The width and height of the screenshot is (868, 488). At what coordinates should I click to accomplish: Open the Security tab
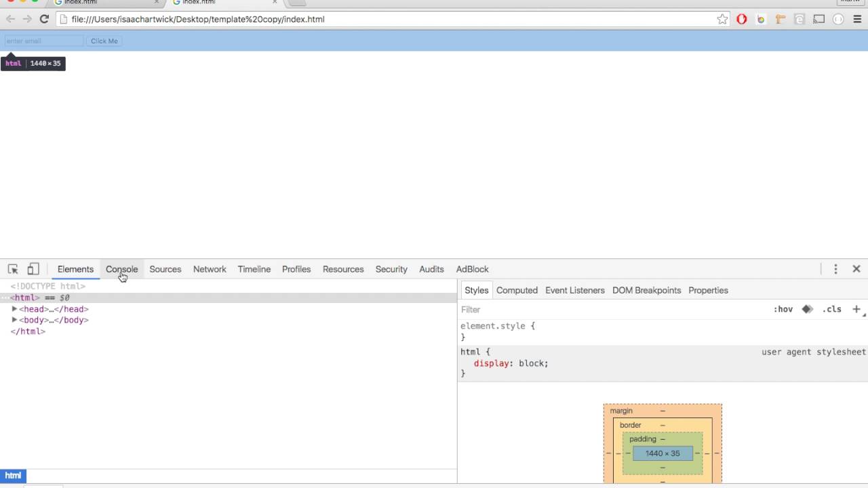click(x=391, y=269)
